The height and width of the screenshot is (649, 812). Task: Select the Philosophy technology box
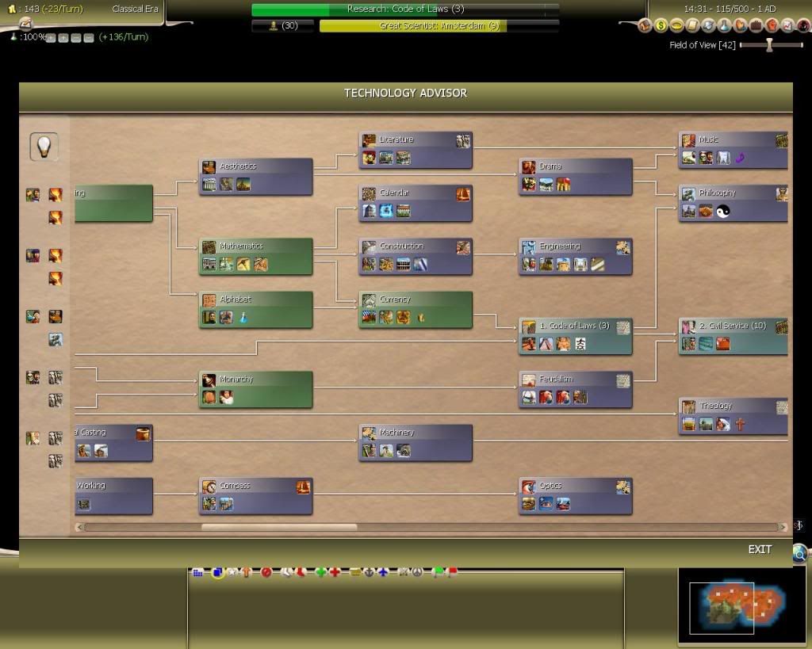pyautogui.click(x=733, y=203)
